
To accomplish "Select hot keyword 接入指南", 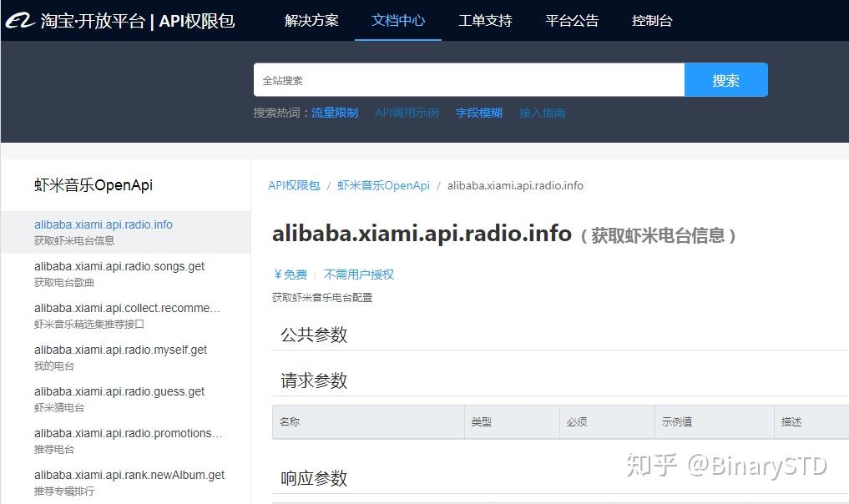I will click(x=542, y=113).
